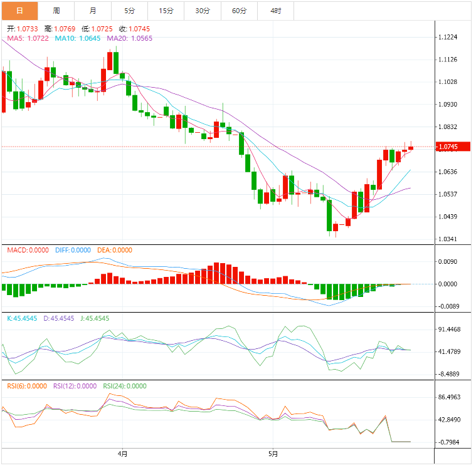
Task: Click the 1.1126 price axis label
Action: pos(448,60)
